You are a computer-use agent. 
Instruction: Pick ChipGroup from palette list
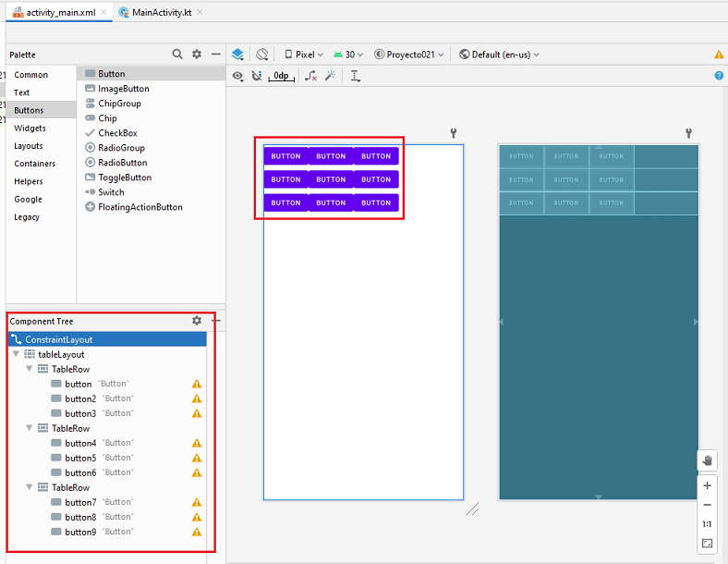152,104
